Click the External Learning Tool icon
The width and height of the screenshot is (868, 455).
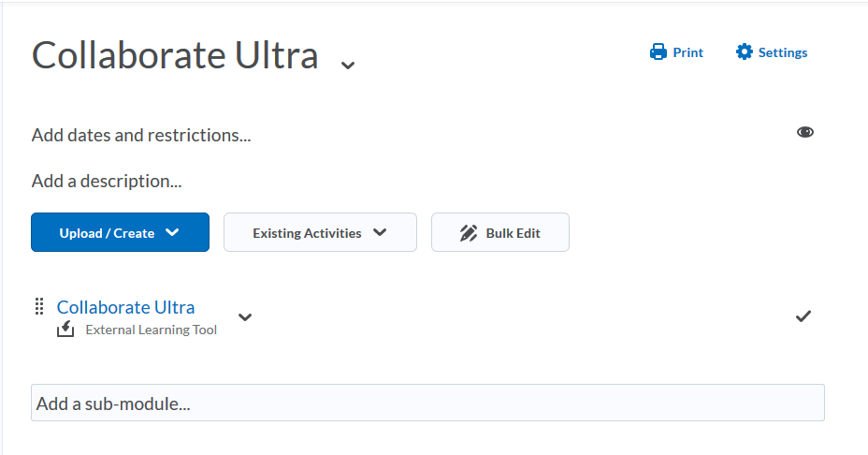point(65,330)
